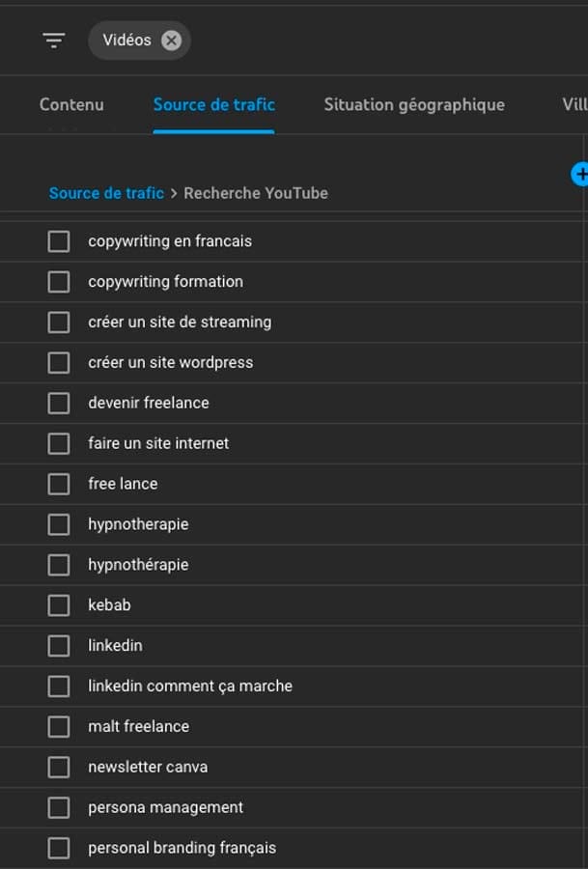The image size is (588, 869).
Task: Click the 'malt freelance' search term
Action: [138, 726]
